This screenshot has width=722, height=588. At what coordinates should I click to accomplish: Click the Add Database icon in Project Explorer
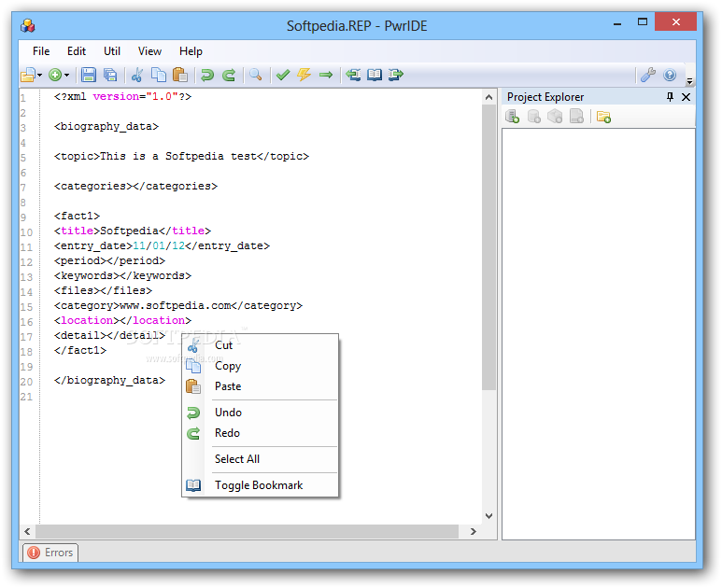click(x=533, y=117)
